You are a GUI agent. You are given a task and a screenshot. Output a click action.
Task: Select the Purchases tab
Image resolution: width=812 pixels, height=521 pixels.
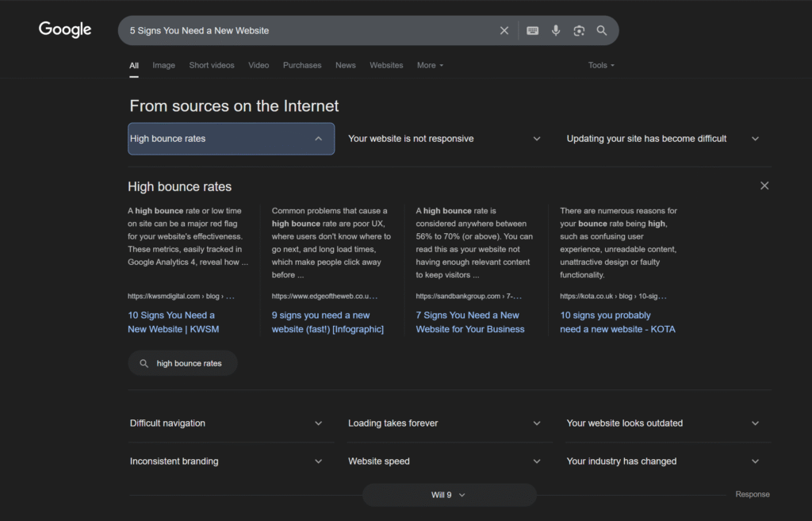coord(302,65)
